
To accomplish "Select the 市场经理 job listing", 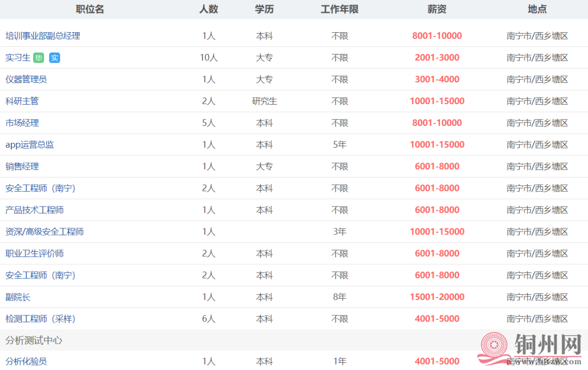I will point(22,123).
